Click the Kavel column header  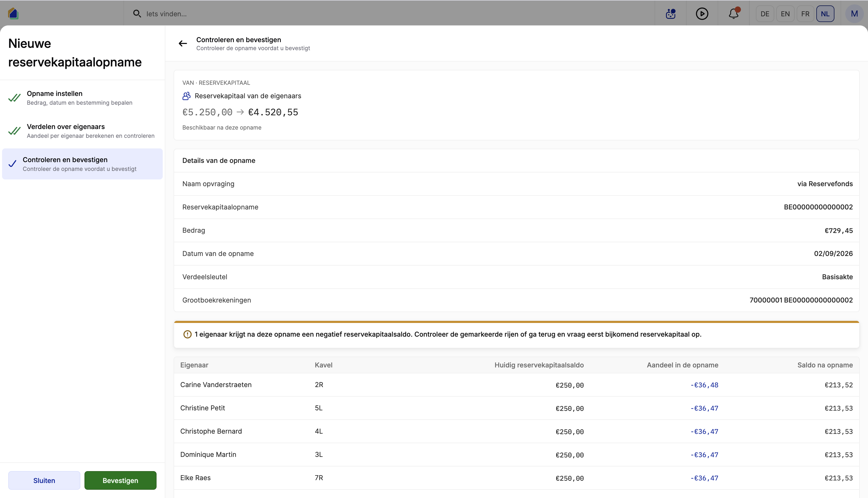point(323,365)
